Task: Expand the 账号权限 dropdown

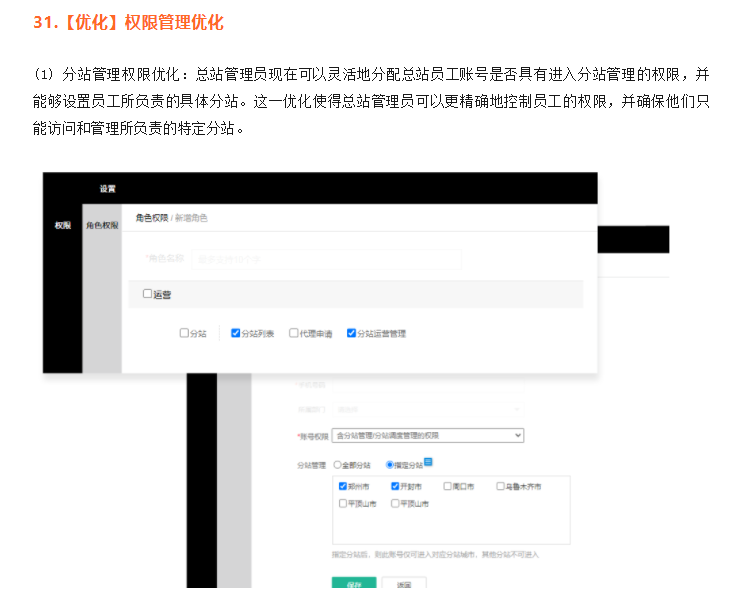Action: (428, 435)
